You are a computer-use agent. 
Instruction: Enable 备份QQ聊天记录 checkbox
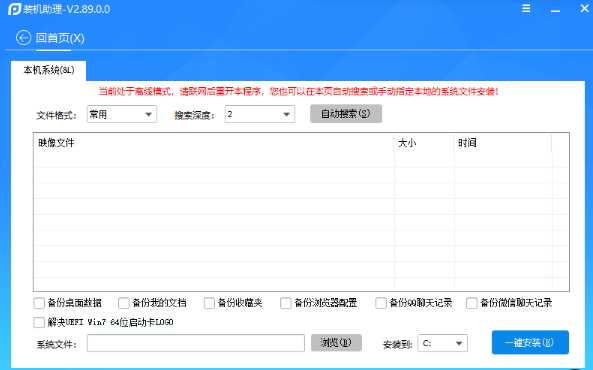coord(381,303)
